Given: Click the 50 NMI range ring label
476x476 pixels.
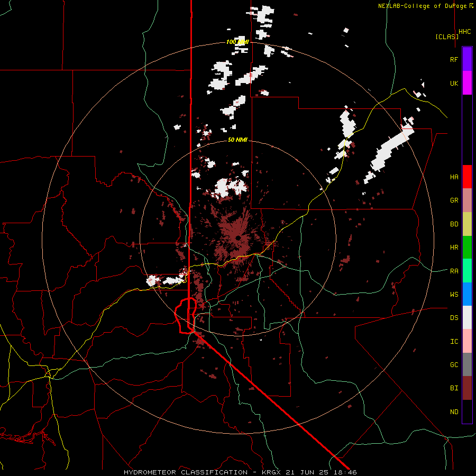Looking at the screenshot, I should click(237, 140).
